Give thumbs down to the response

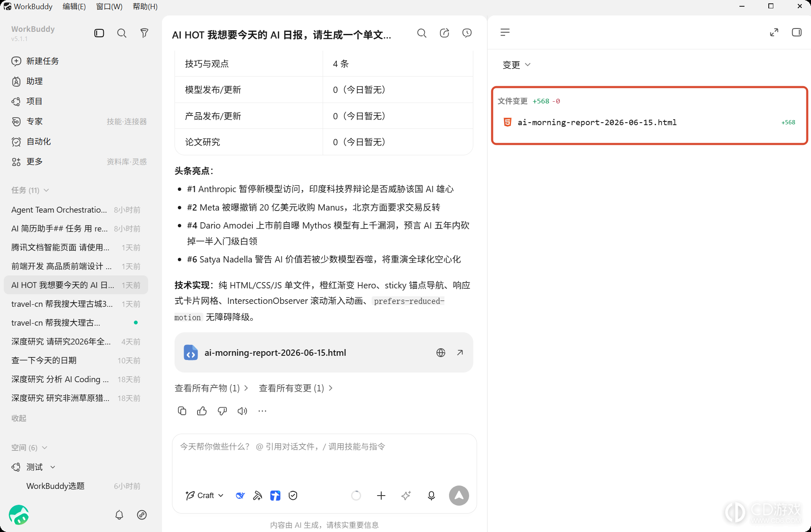(x=222, y=411)
